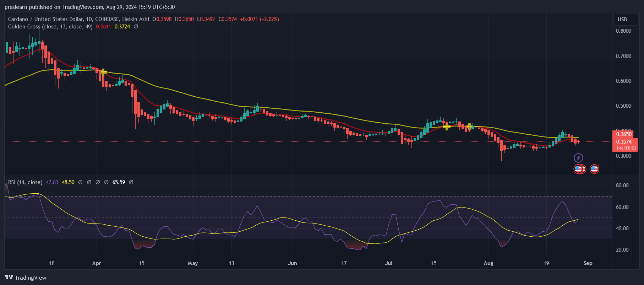Click the RSI (14, close) legend title
This screenshot has width=644, height=285.
(x=25, y=182)
